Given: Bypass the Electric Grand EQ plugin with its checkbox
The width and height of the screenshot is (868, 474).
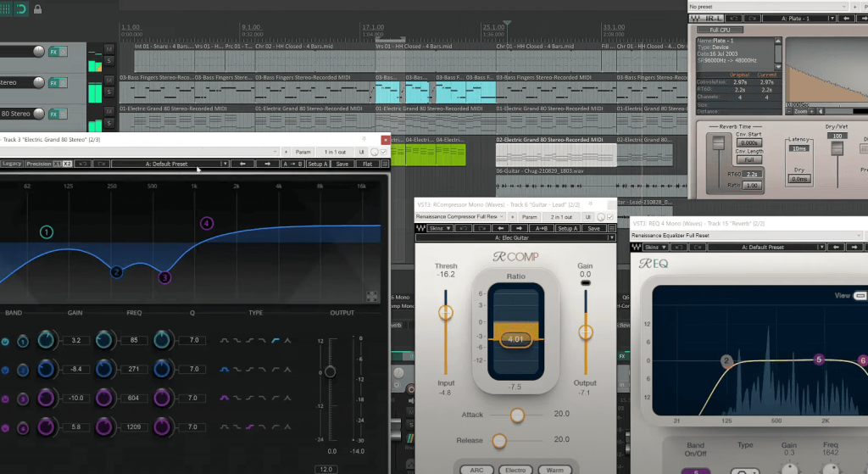Looking at the screenshot, I should [x=384, y=152].
